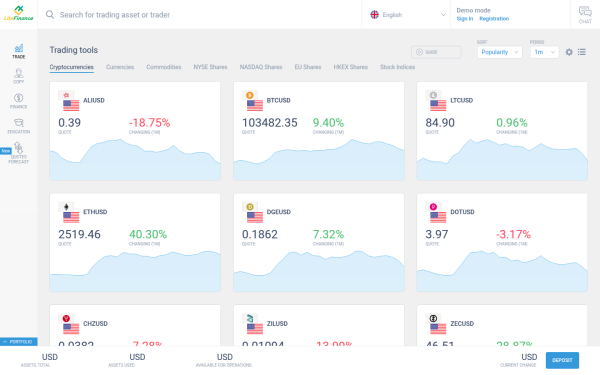The image size is (600, 375).
Task: Open the DOTUSD price chart
Action: tap(502, 271)
